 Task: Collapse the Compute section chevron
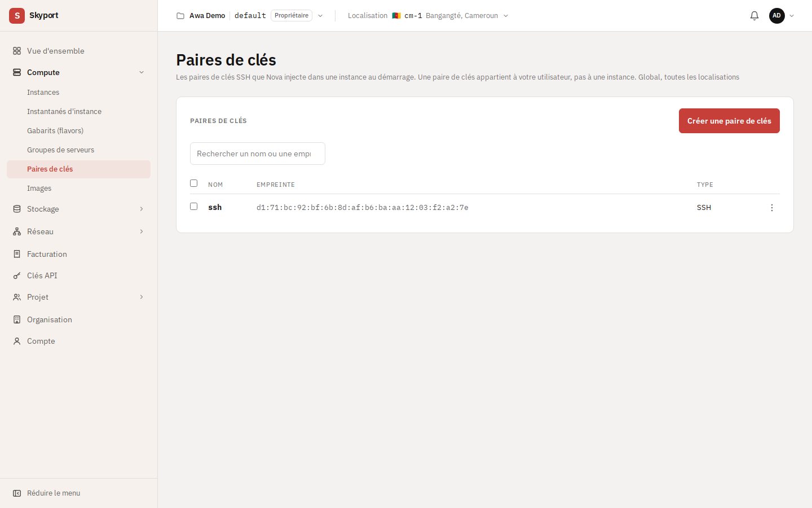click(x=142, y=72)
